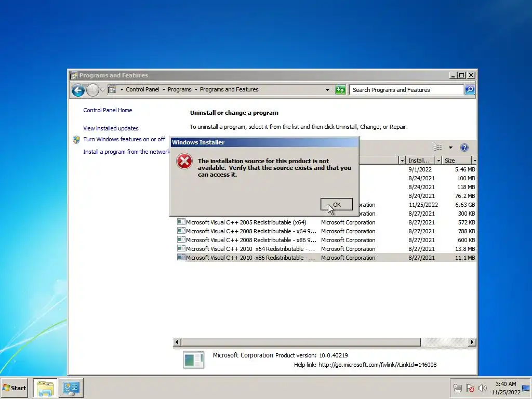532x399 pixels.
Task: Select Programs in the breadcrumb
Action: point(179,89)
